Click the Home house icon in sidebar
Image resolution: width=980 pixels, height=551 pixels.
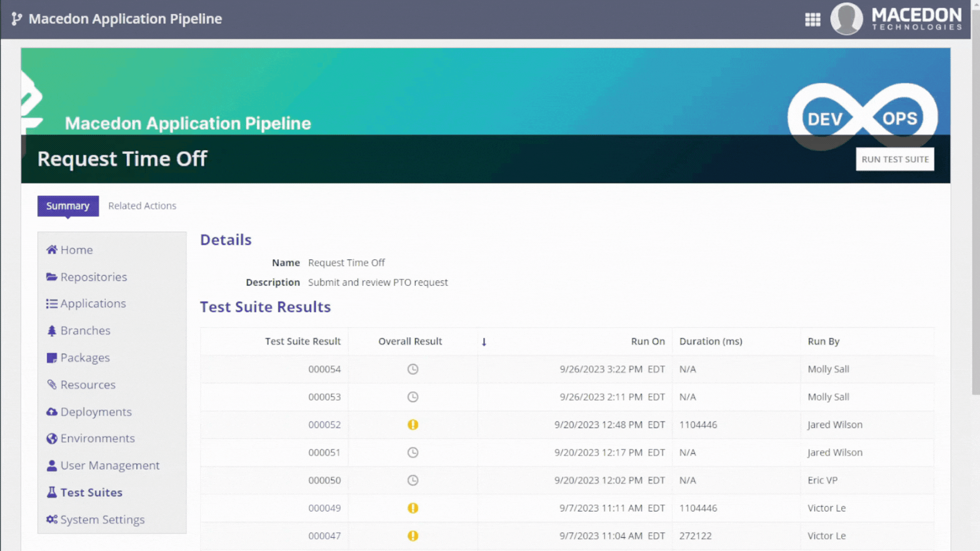[x=52, y=250]
